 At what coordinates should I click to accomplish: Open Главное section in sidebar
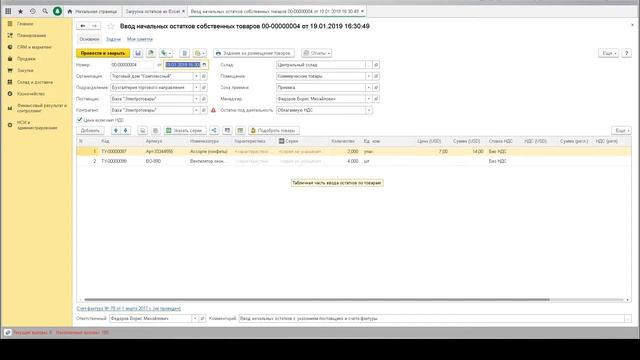25,24
